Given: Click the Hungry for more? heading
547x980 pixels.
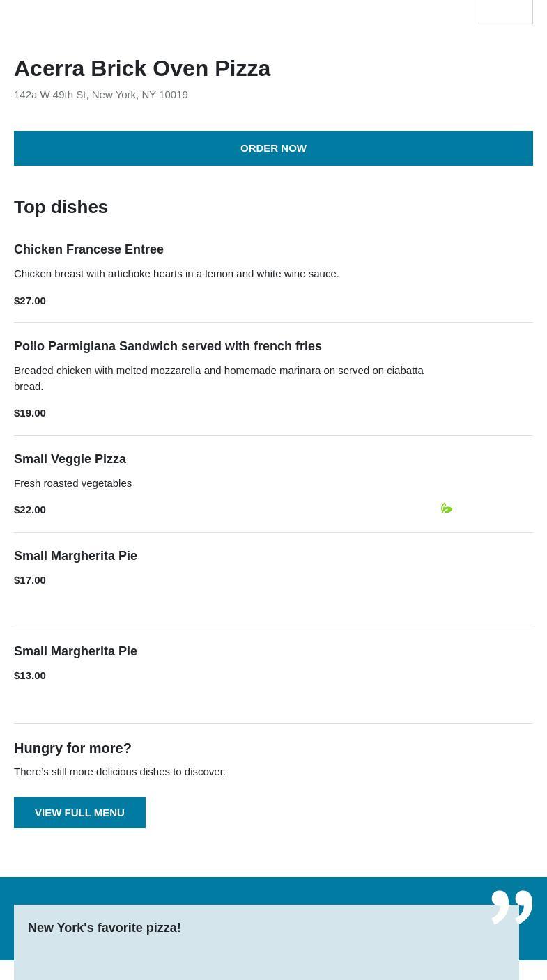Looking at the screenshot, I should tap(72, 748).
